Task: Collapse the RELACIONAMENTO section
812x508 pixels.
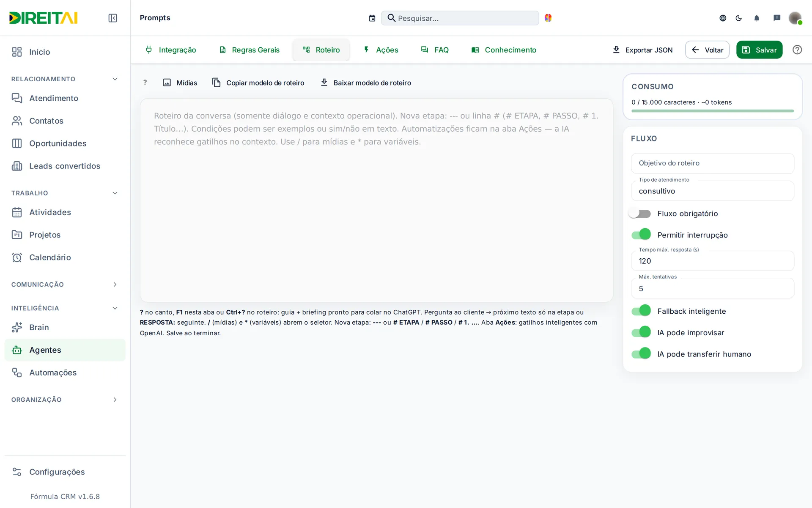Action: click(65, 79)
